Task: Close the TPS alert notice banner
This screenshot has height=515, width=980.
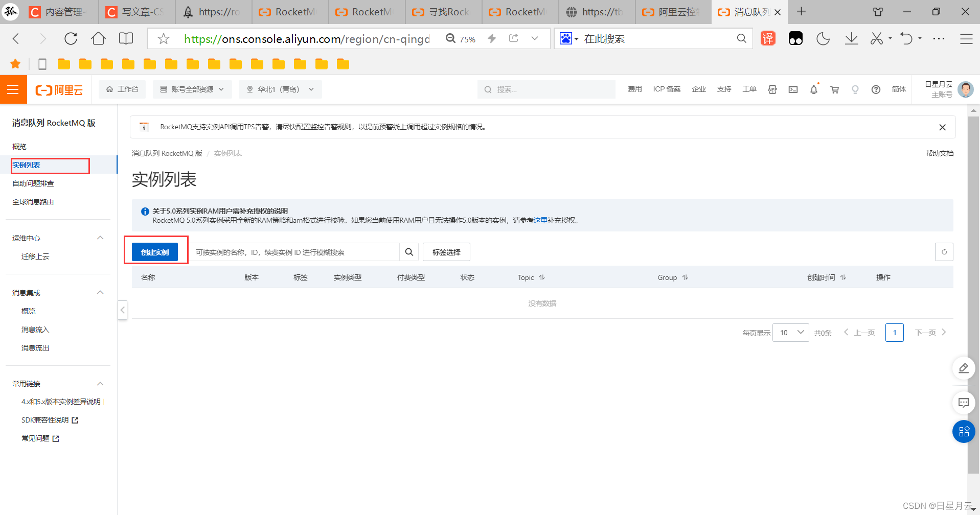Action: coord(943,127)
